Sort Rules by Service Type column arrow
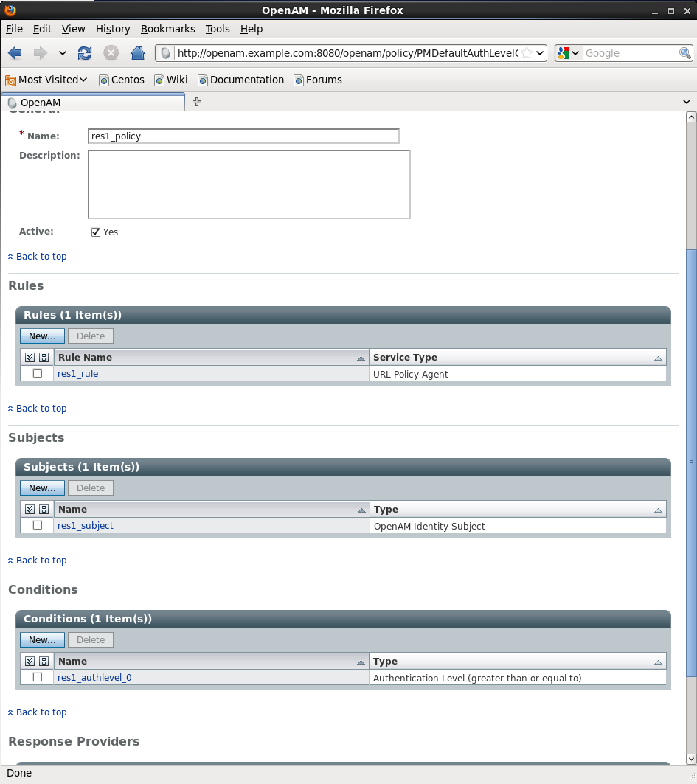 658,358
